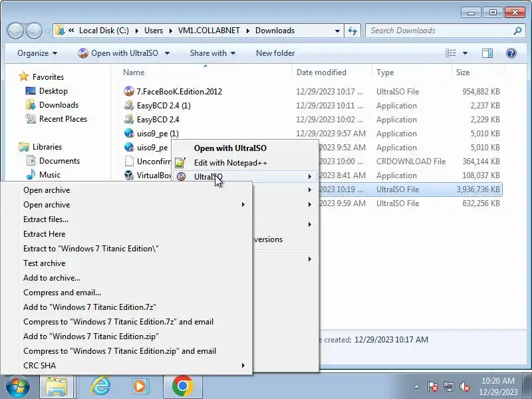This screenshot has width=532, height=399.
Task: Expand CRC SHA submenu
Action: coord(243,365)
